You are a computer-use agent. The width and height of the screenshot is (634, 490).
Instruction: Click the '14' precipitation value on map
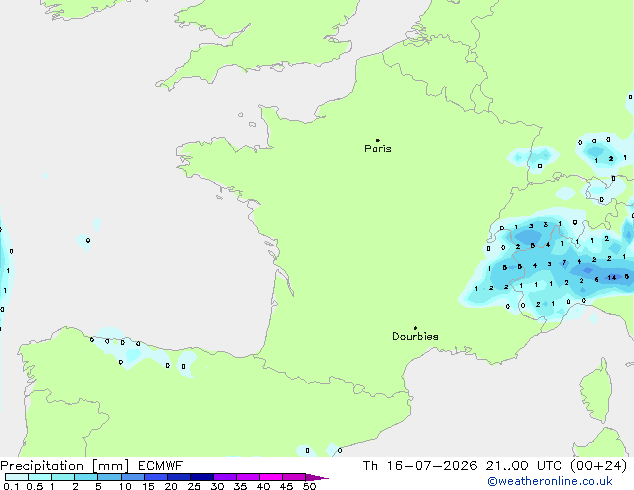coord(612,277)
